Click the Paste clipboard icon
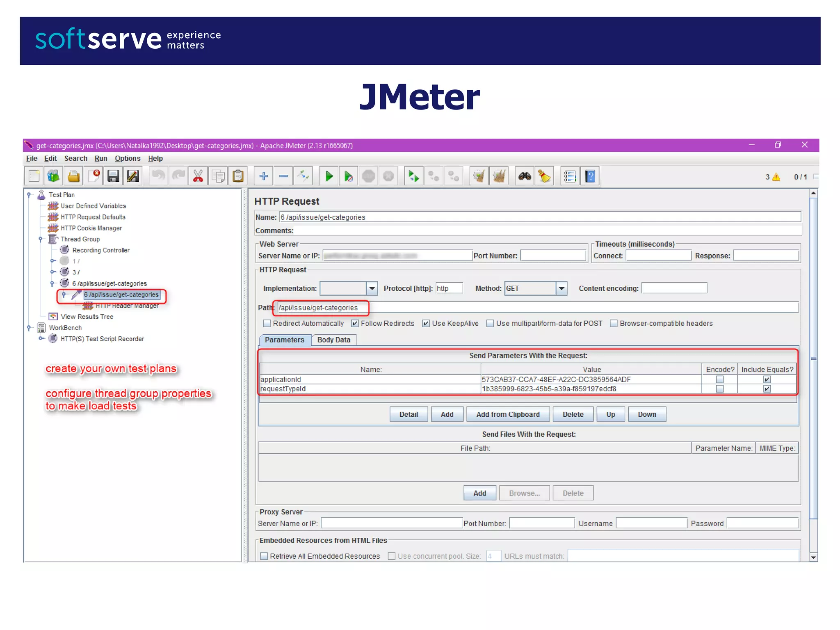The height and width of the screenshot is (630, 840). [238, 176]
